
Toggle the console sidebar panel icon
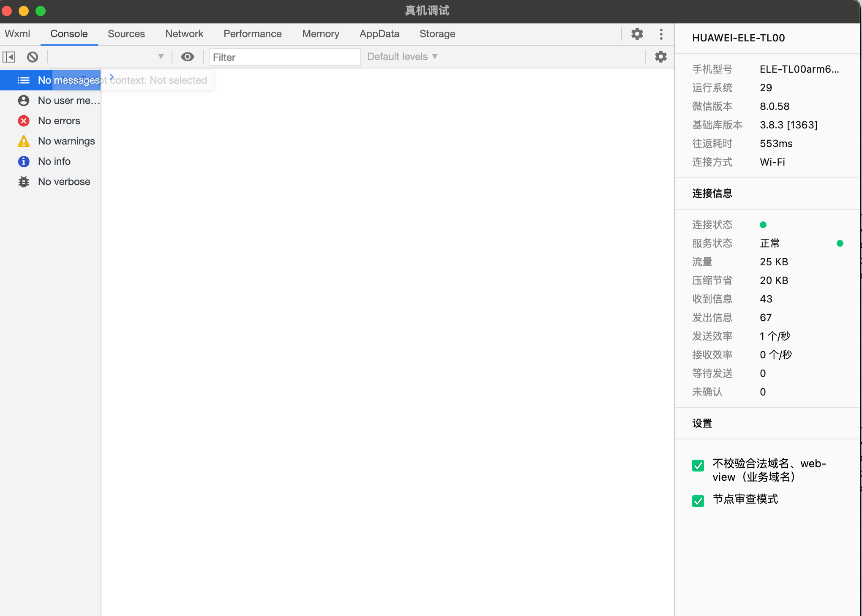pyautogui.click(x=9, y=57)
